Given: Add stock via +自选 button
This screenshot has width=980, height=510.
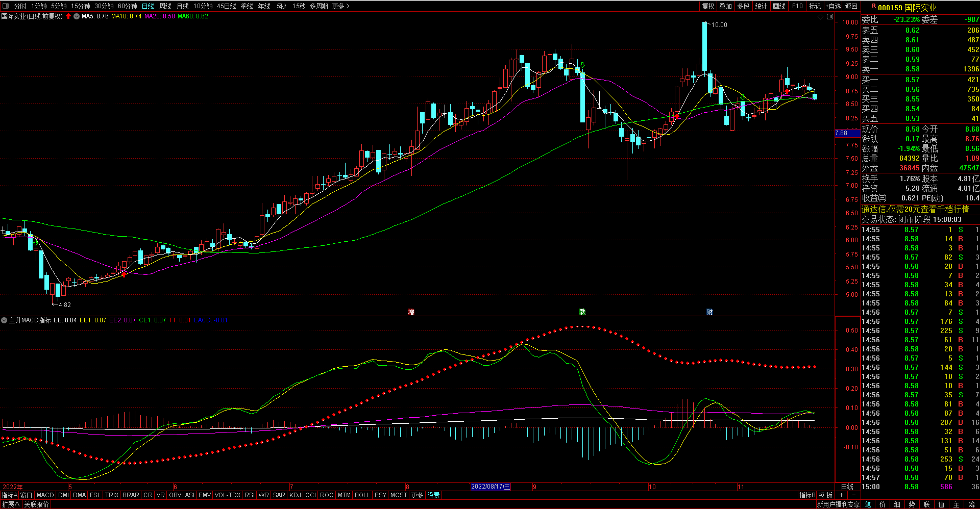Looking at the screenshot, I should (833, 6).
